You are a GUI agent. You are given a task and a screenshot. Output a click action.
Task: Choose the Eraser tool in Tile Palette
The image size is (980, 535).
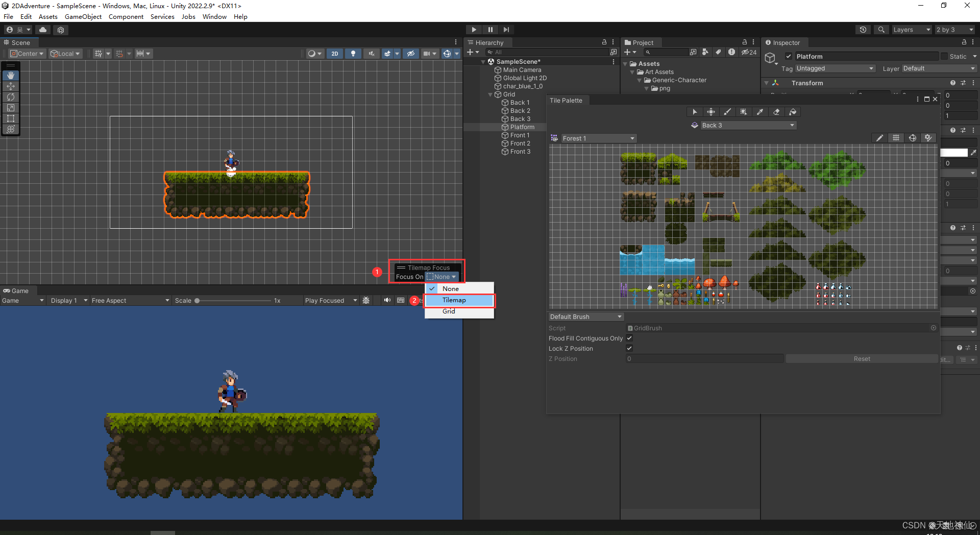[776, 112]
